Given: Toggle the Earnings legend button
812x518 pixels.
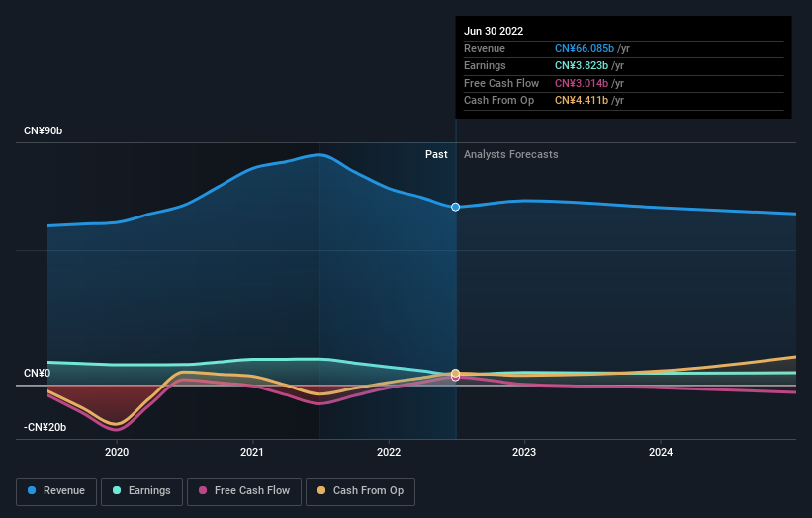Looking at the screenshot, I should [141, 491].
